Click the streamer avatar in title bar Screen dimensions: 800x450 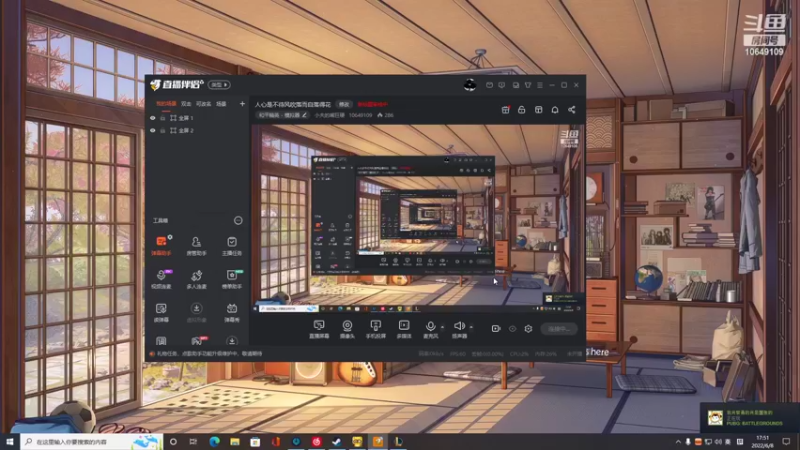pyautogui.click(x=470, y=85)
